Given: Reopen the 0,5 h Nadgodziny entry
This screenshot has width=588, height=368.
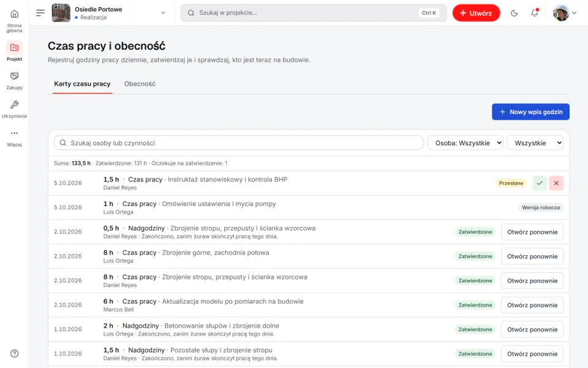Looking at the screenshot, I should coord(532,232).
